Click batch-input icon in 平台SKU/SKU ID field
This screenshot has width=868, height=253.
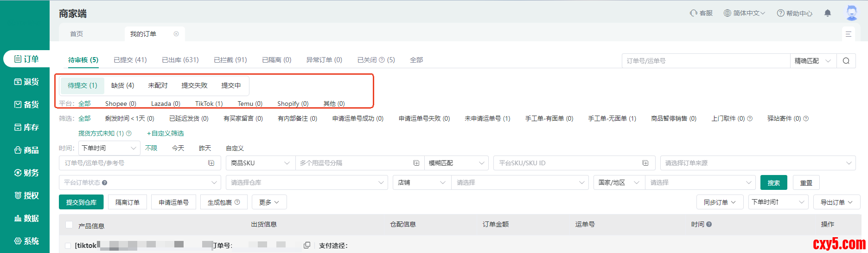645,163
